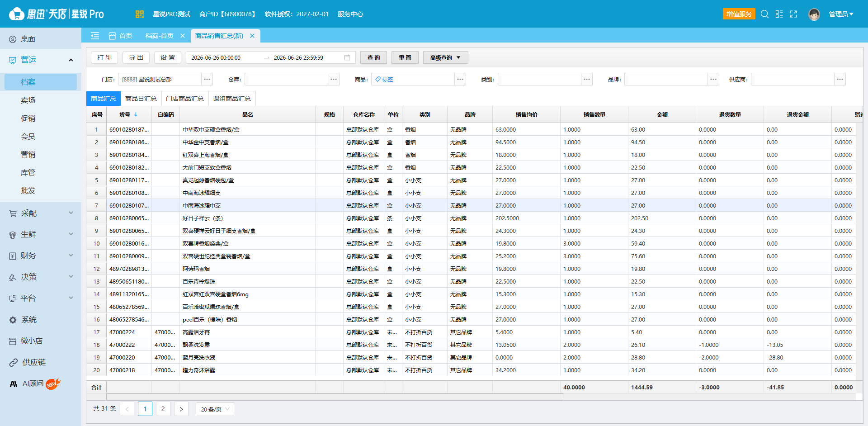868x426 pixels.
Task: Expand the 财务 sidebar section
Action: point(71,255)
